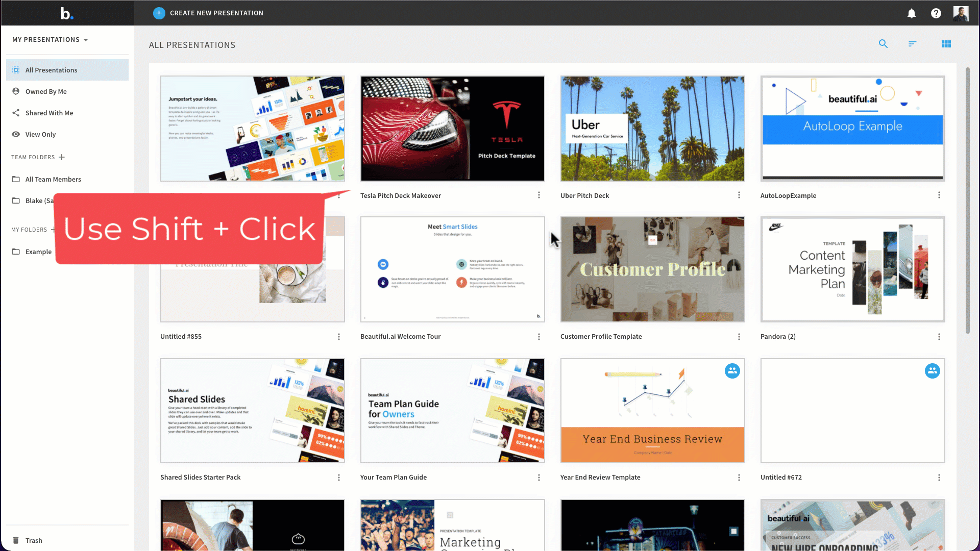Image resolution: width=980 pixels, height=551 pixels.
Task: Open the Uber Pitch Deck thumbnail
Action: [653, 129]
